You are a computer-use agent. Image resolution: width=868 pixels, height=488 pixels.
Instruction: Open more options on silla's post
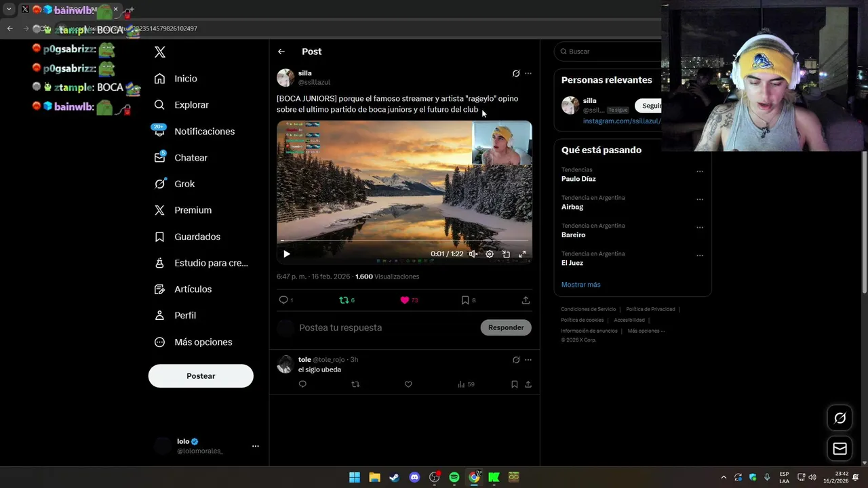click(528, 73)
